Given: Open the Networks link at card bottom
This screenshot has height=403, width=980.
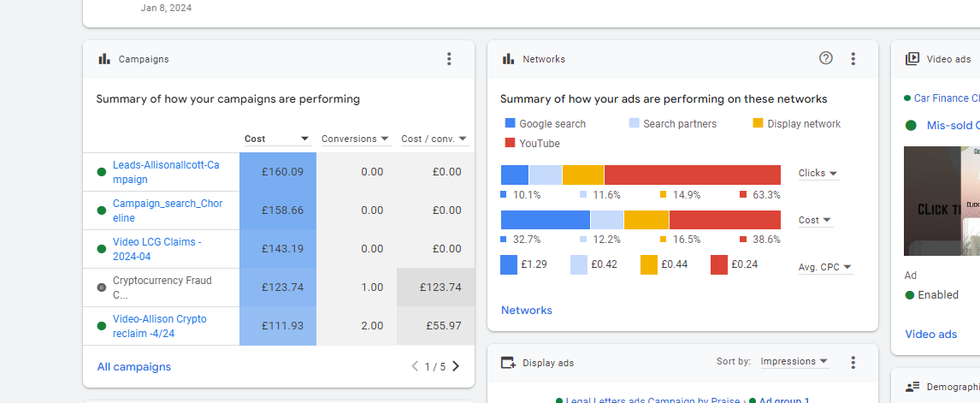Looking at the screenshot, I should click(527, 311).
